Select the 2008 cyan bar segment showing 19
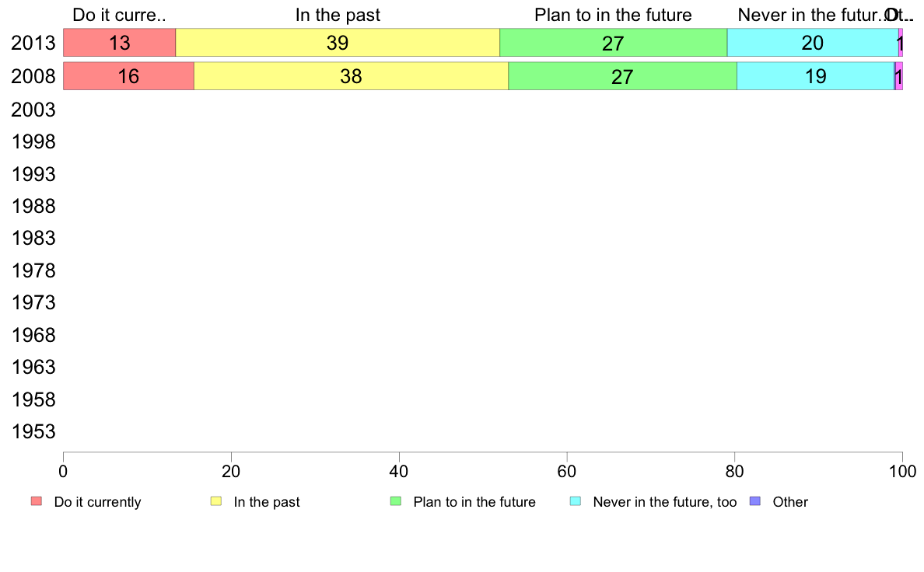The image size is (924, 572). pyautogui.click(x=816, y=76)
